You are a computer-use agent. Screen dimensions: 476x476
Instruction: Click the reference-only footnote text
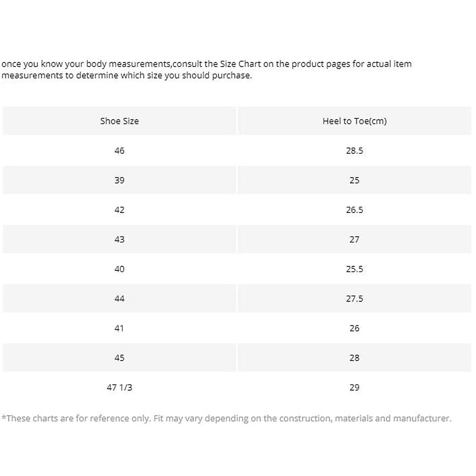pos(226,418)
